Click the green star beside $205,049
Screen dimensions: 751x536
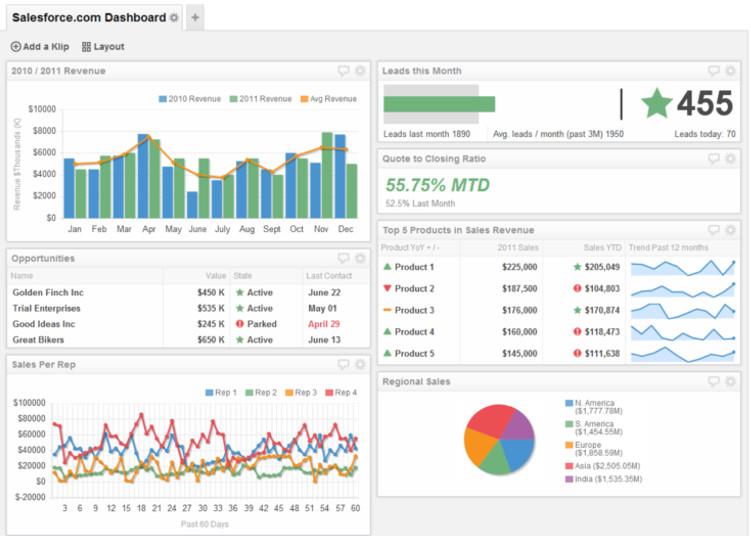click(x=577, y=267)
